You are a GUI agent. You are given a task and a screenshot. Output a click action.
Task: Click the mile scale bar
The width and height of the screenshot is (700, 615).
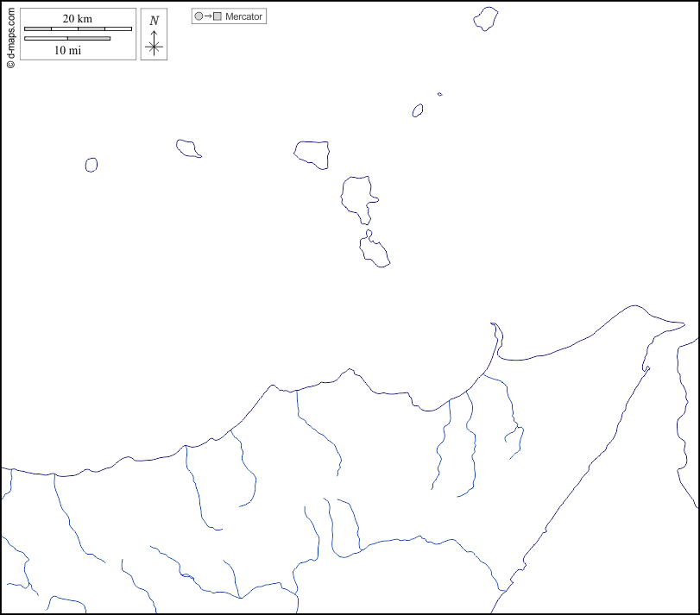tap(67, 38)
